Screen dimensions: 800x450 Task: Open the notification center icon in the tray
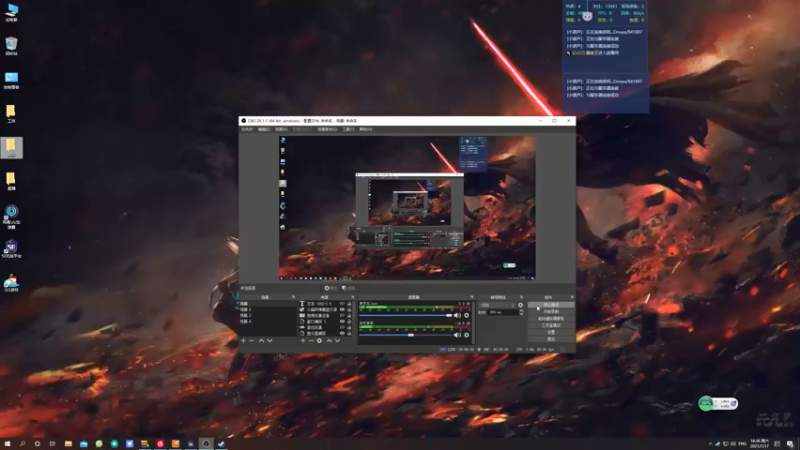click(x=790, y=444)
